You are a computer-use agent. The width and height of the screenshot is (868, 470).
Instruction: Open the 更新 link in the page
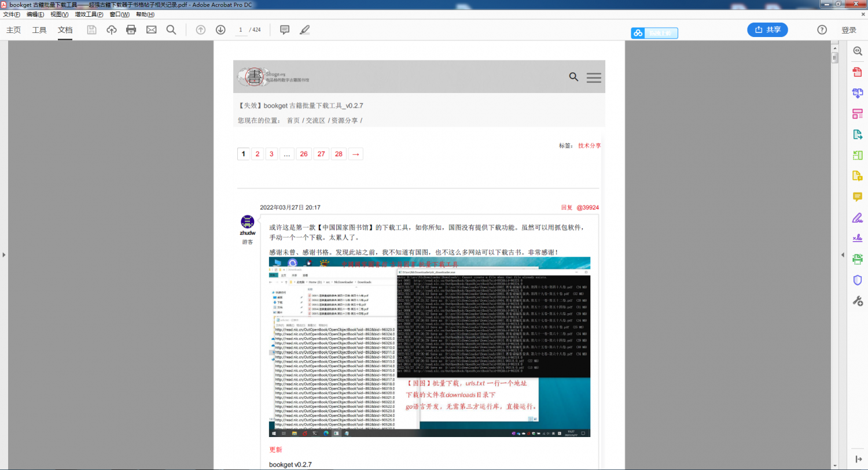tap(275, 449)
